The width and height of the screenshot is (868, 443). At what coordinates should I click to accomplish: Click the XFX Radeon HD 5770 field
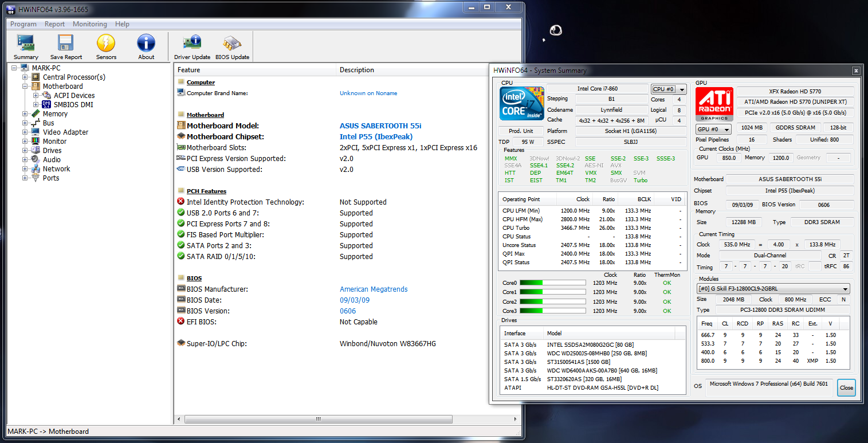pos(795,92)
